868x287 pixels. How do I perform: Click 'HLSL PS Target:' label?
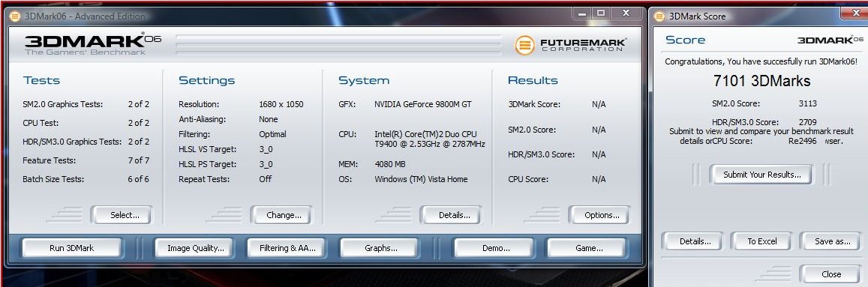(x=207, y=164)
